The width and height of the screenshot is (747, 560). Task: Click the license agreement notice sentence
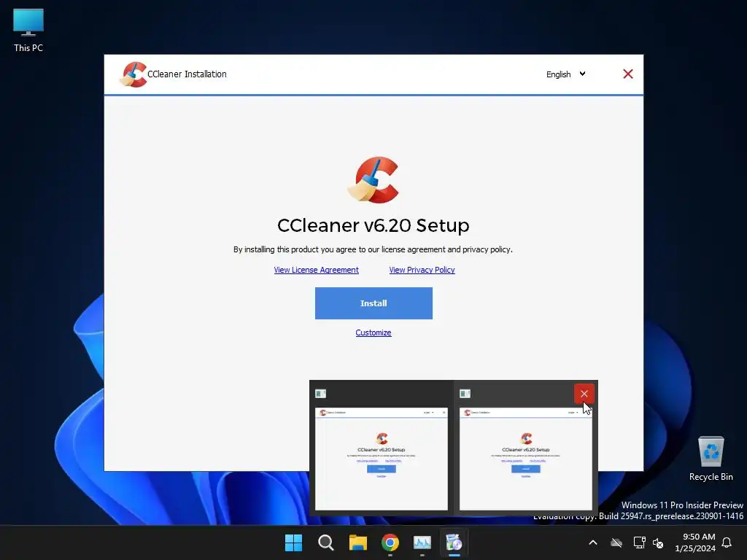[x=373, y=249]
